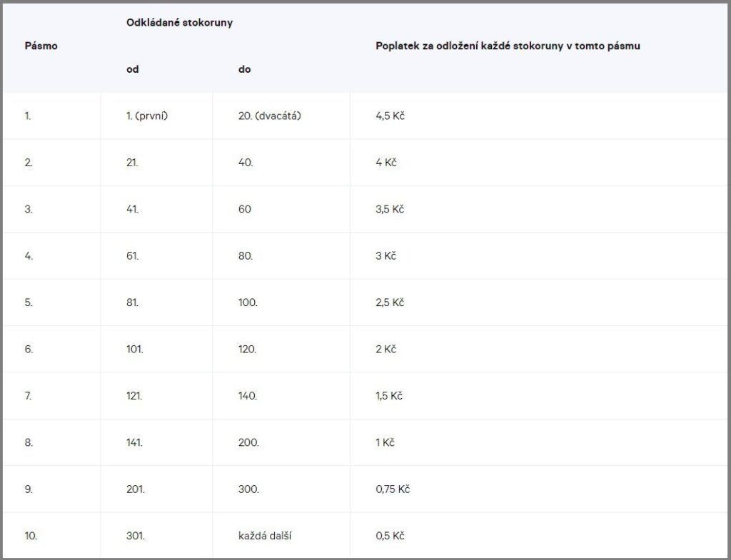Click the cell containing 61.

tap(132, 255)
